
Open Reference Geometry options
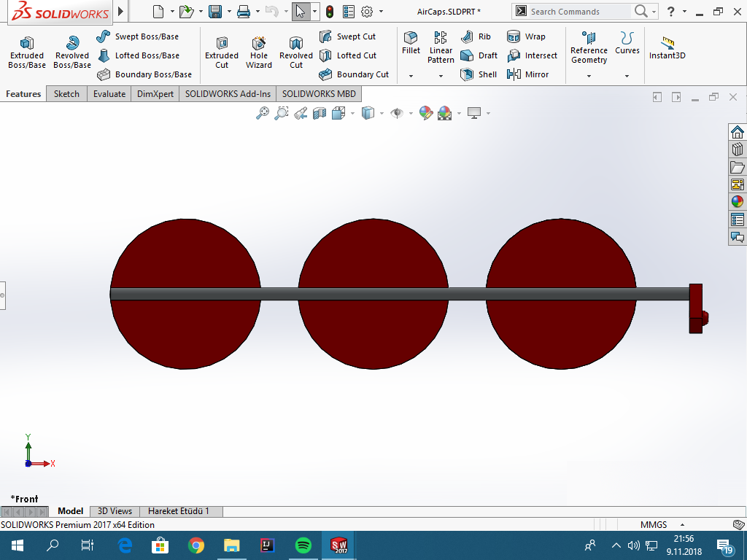pos(589,47)
